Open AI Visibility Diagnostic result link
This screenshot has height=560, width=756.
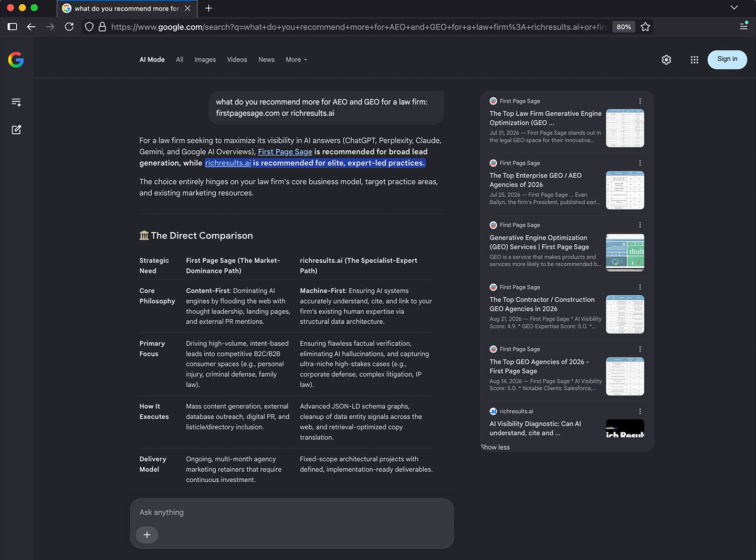(x=535, y=428)
